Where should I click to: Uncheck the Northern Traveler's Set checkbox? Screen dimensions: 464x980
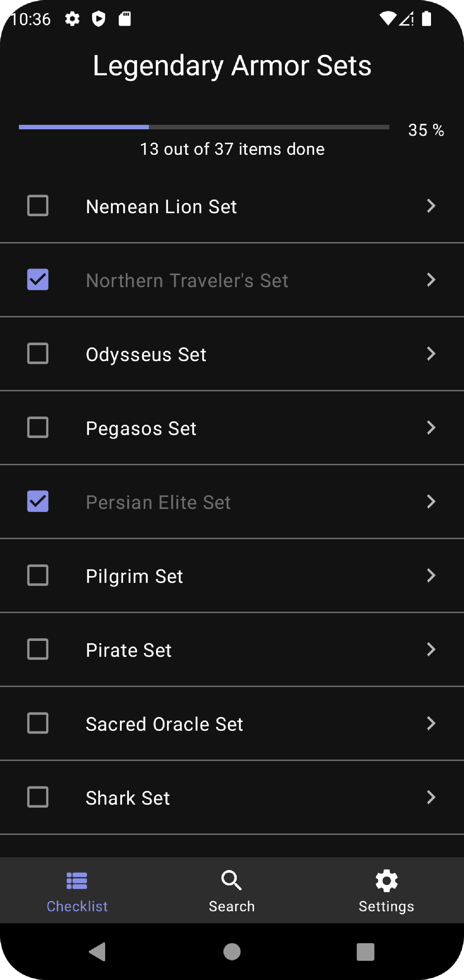[x=38, y=280]
